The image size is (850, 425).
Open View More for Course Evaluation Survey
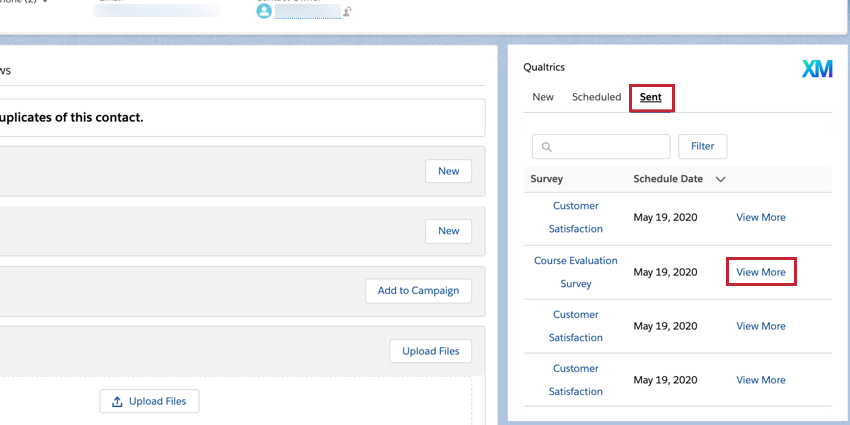click(761, 272)
